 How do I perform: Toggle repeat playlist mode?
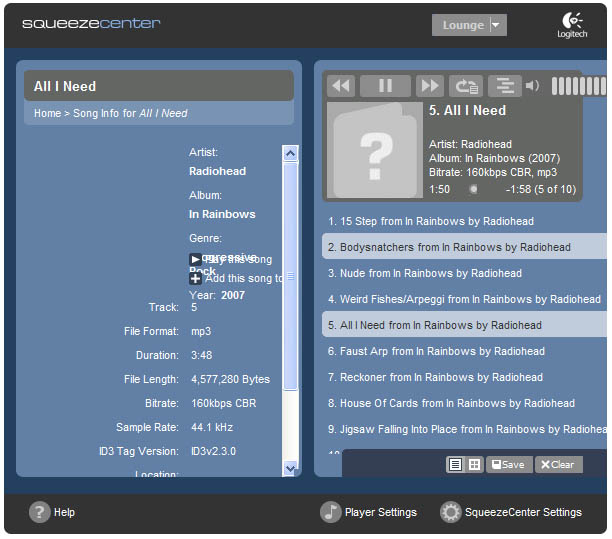pos(465,86)
